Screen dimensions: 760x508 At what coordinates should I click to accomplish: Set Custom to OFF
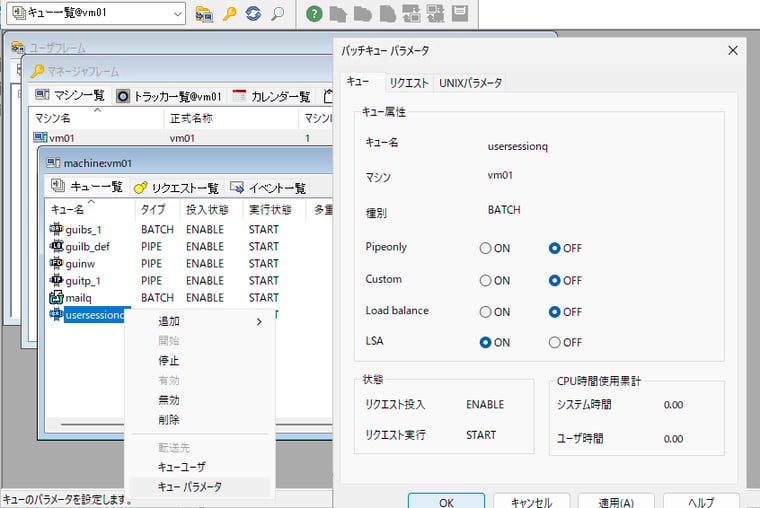point(554,280)
